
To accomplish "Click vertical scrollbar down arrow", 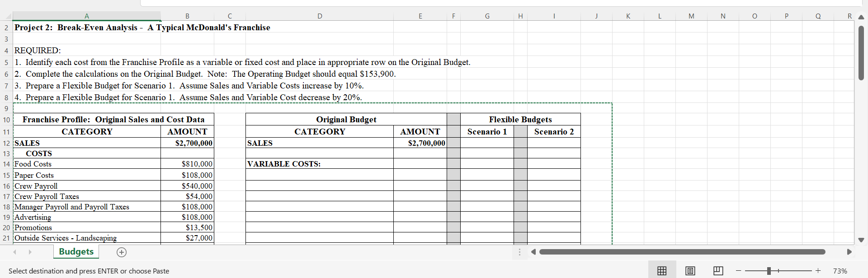I will [861, 240].
